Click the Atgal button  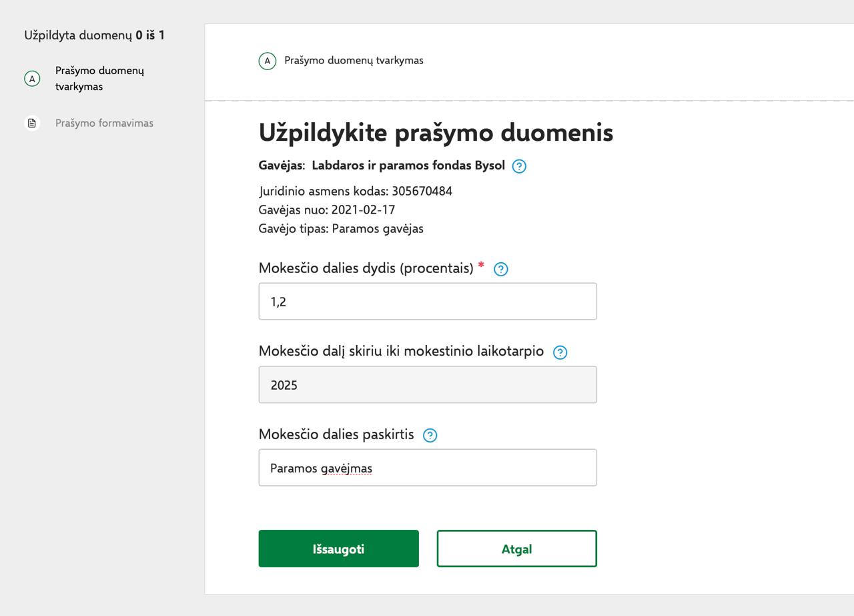click(516, 549)
